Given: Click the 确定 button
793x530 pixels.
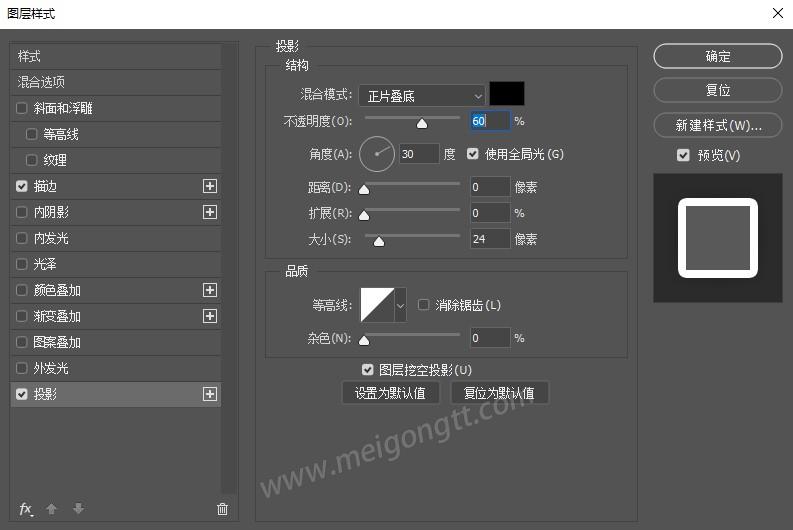Looking at the screenshot, I should 718,56.
